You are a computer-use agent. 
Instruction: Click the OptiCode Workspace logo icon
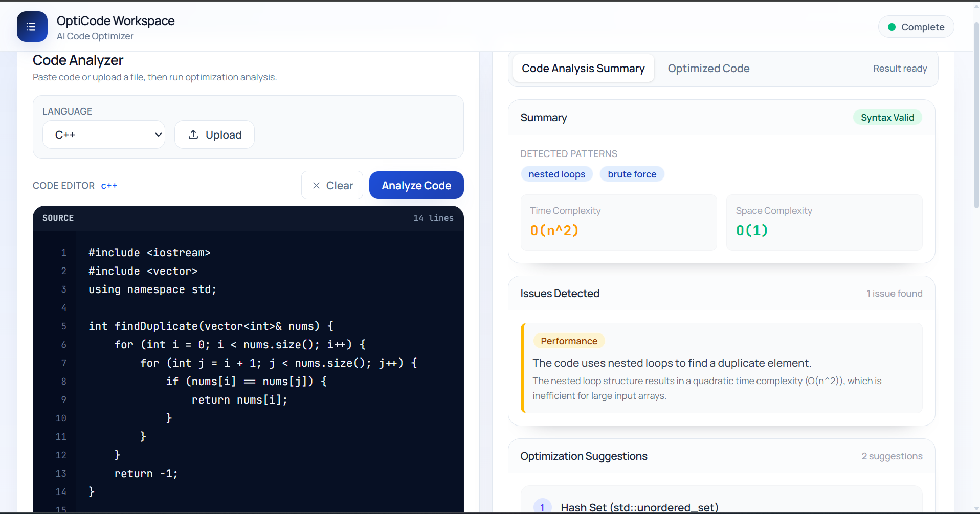32,27
